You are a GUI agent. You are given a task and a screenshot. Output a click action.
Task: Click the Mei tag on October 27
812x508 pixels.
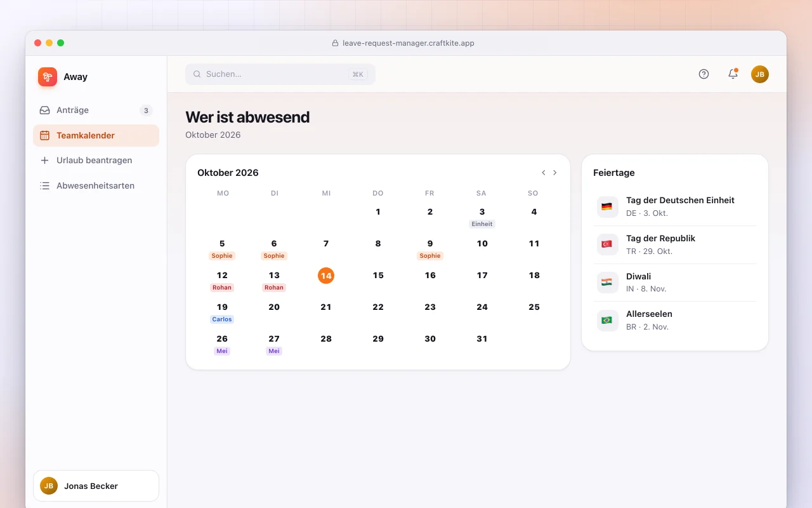[x=274, y=351]
